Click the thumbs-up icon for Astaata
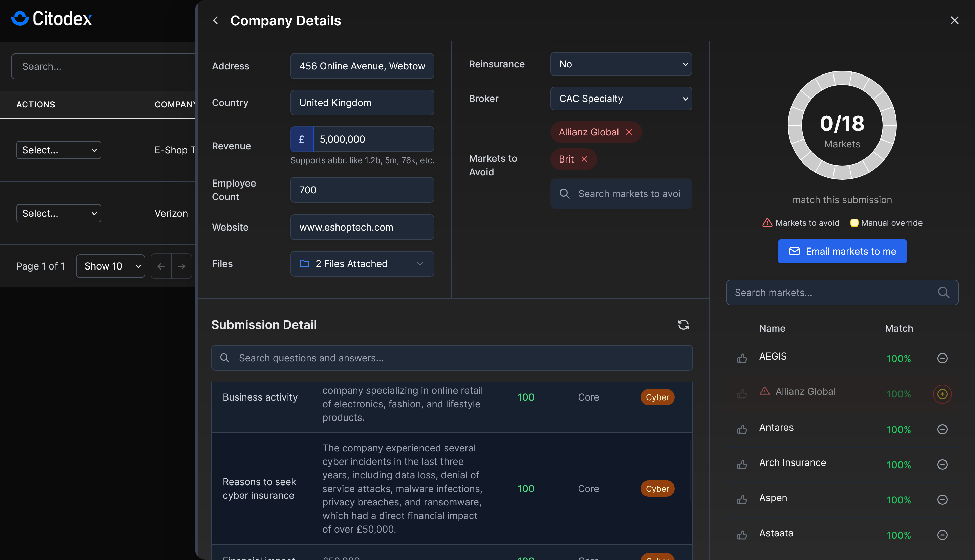The image size is (975, 560). (742, 535)
